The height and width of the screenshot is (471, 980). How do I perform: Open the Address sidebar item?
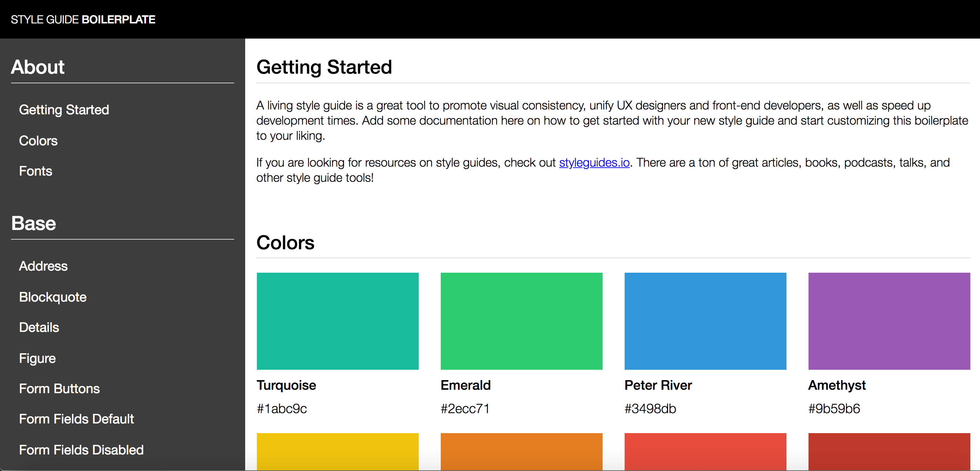[43, 266]
